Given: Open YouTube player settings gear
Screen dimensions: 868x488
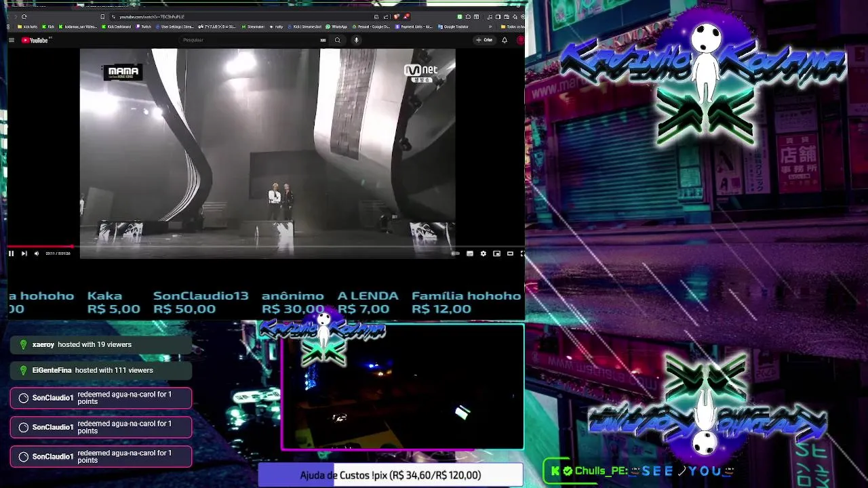Looking at the screenshot, I should click(483, 253).
